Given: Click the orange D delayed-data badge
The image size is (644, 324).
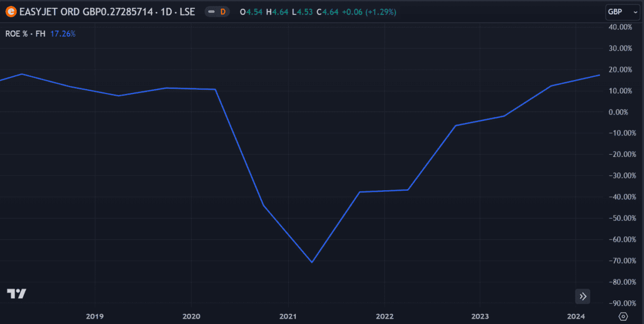Looking at the screenshot, I should (223, 11).
